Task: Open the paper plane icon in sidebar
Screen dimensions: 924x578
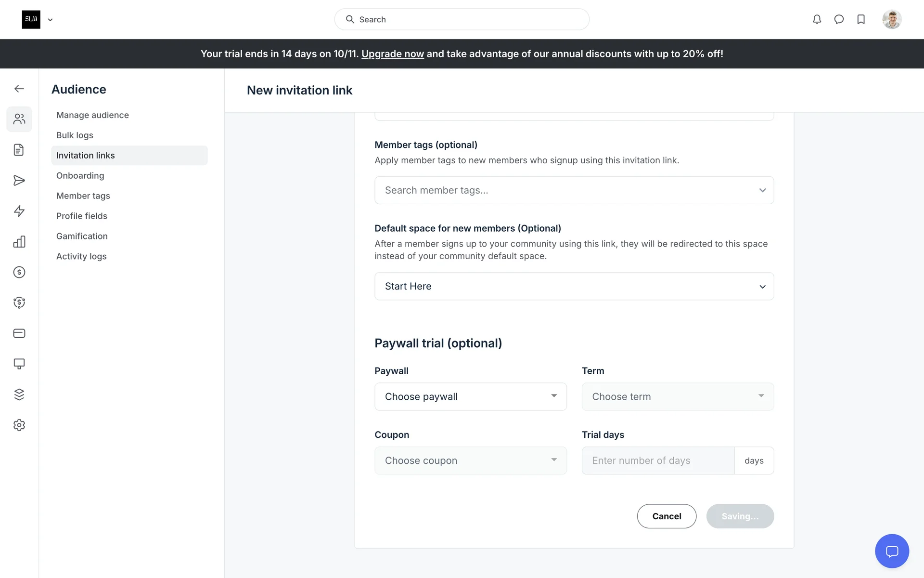Action: 19,181
